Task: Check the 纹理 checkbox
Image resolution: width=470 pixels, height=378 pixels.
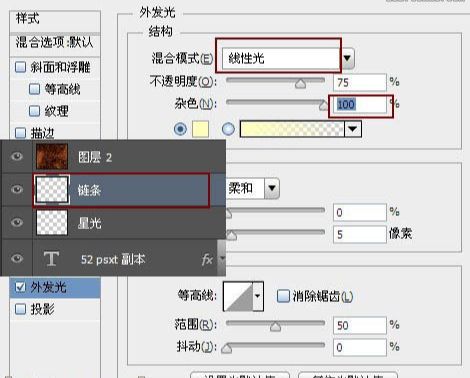Action: [x=34, y=111]
